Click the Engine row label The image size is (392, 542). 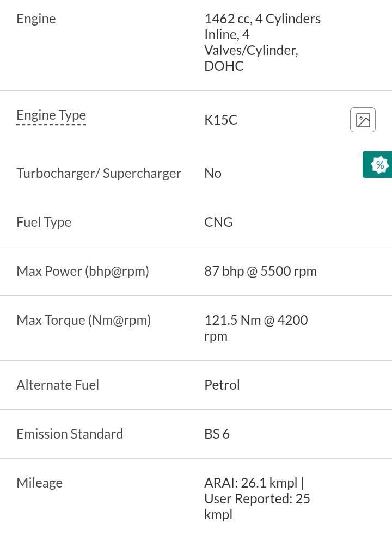(x=36, y=19)
